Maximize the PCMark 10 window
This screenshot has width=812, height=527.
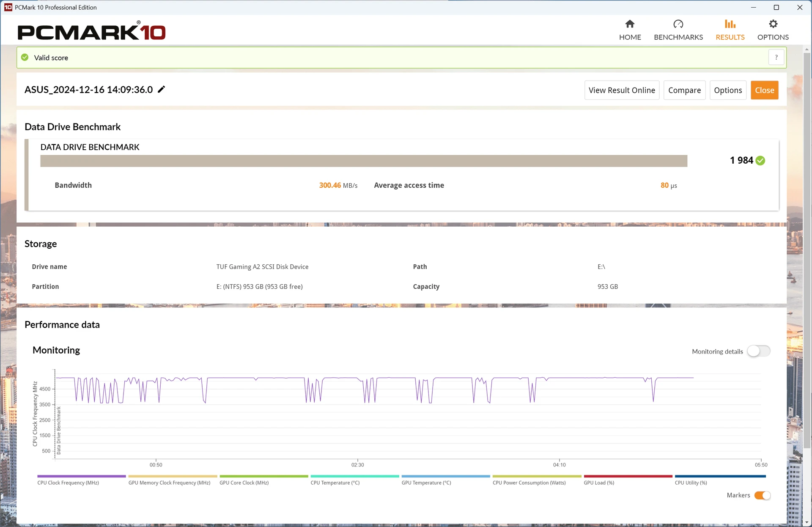click(776, 7)
